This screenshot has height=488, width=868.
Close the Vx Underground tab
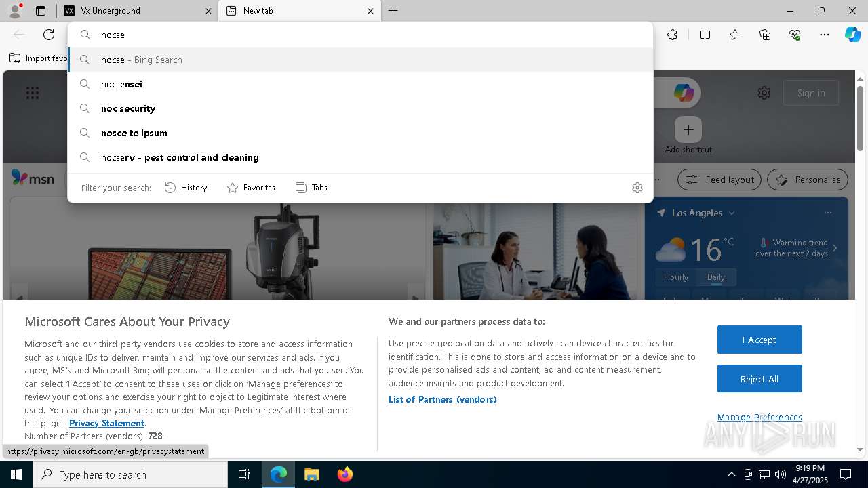208,11
